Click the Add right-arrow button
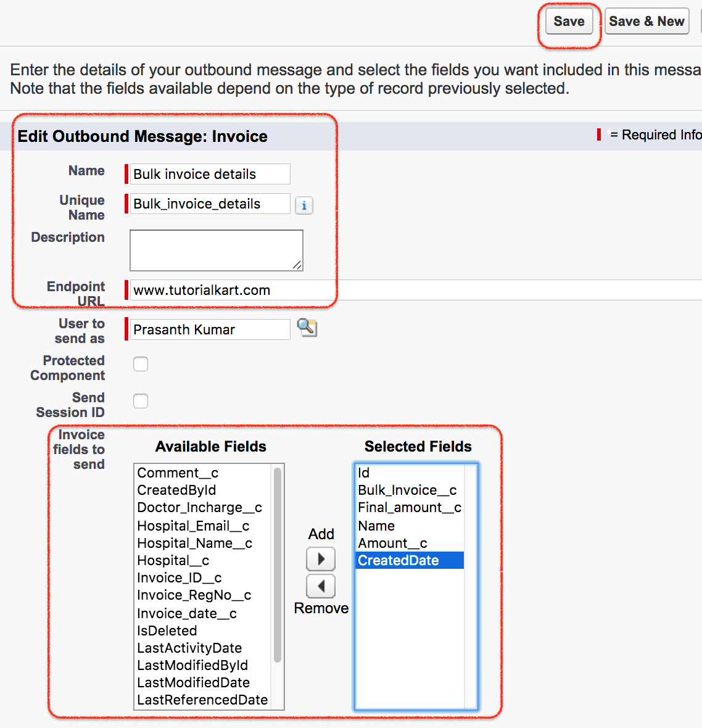 tap(321, 559)
